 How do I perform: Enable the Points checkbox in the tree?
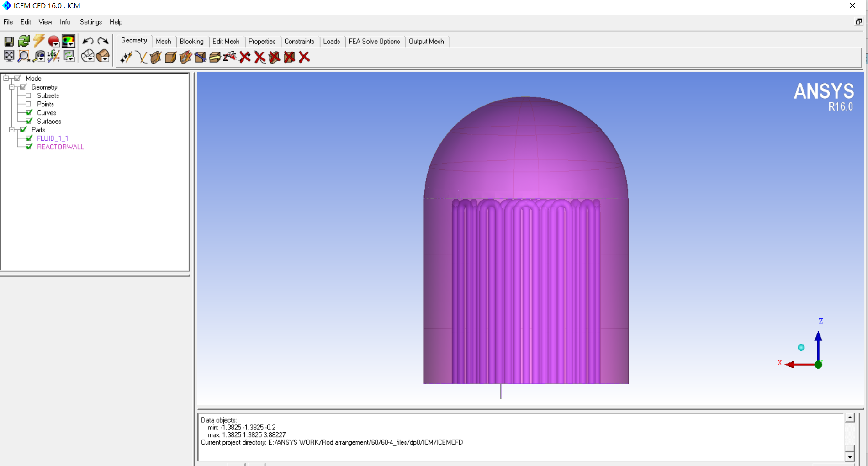pyautogui.click(x=28, y=104)
